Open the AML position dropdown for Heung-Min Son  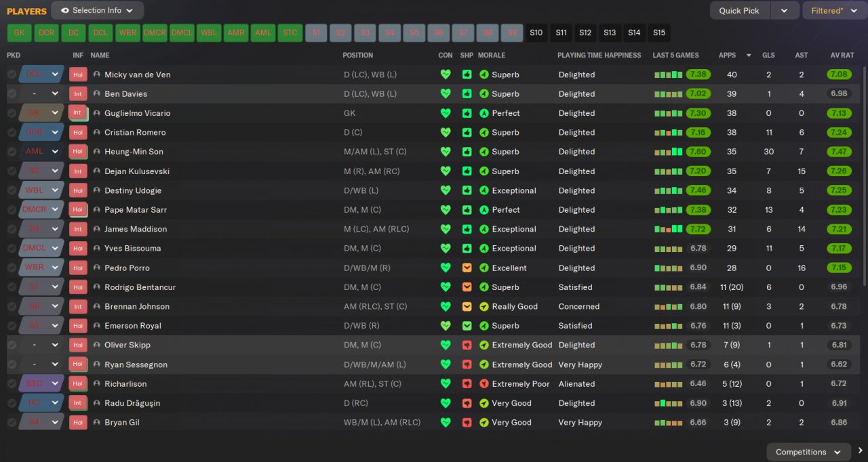[x=41, y=152]
